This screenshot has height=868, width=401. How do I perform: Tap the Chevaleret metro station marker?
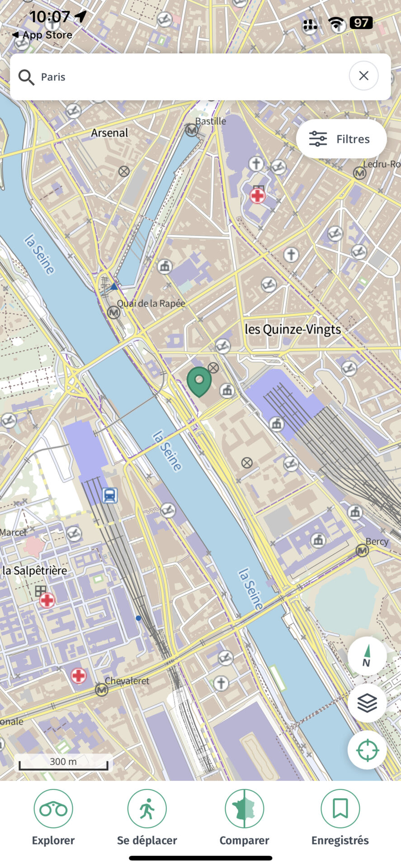click(x=101, y=690)
